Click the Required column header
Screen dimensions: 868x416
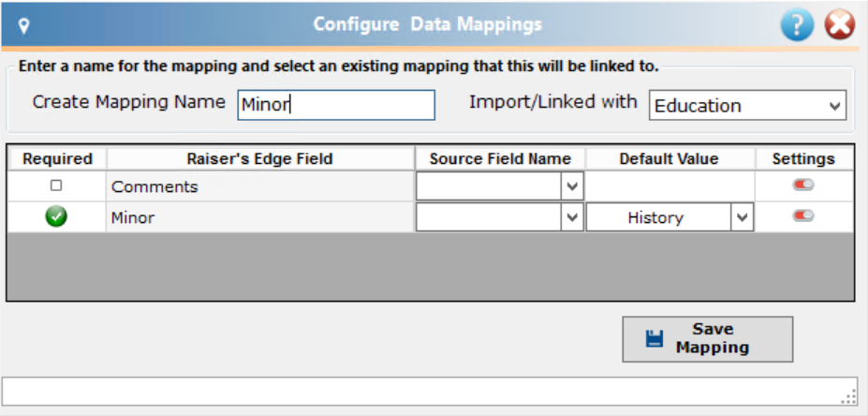pyautogui.click(x=57, y=159)
